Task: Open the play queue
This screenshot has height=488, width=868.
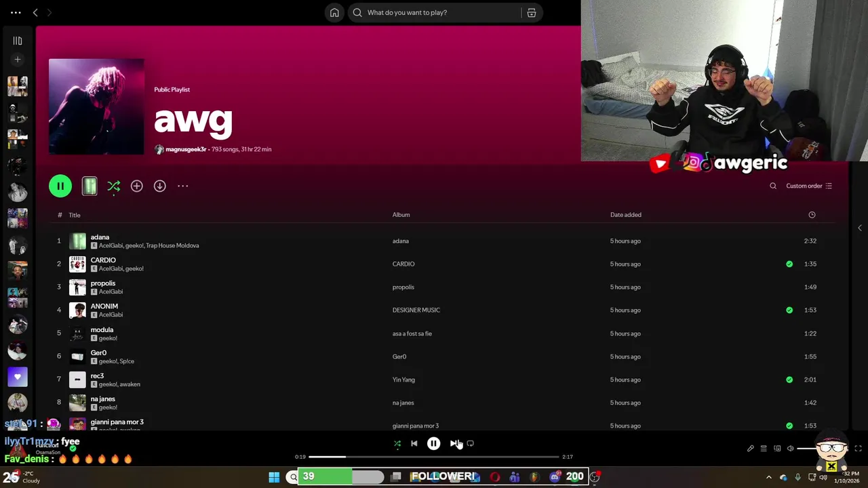Action: pos(764,448)
